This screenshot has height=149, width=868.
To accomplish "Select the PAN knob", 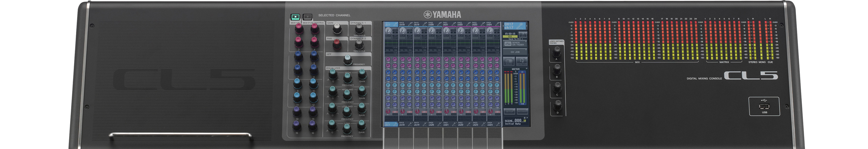I will (x=337, y=44).
